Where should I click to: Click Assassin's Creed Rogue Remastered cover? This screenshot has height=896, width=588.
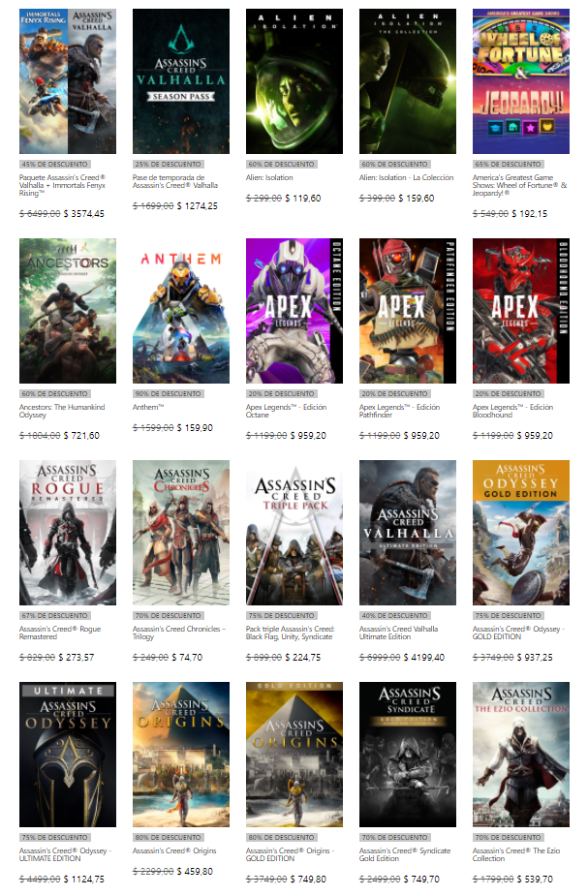[x=68, y=533]
